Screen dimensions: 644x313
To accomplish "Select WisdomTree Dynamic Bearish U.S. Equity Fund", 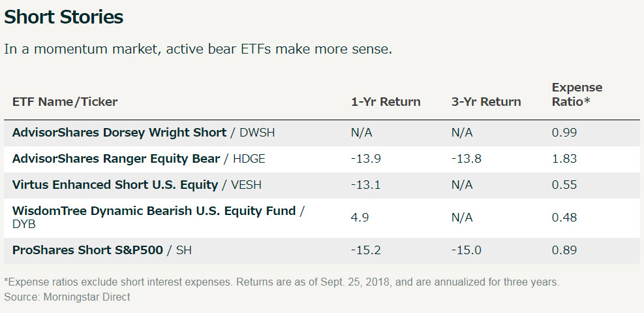I will tap(154, 211).
